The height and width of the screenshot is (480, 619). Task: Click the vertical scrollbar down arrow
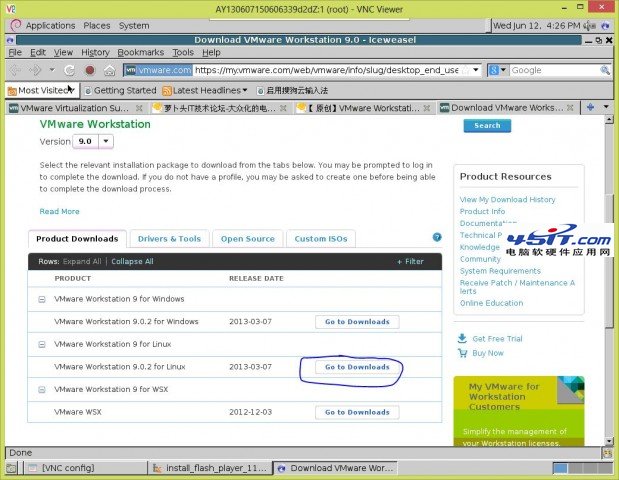tap(609, 441)
